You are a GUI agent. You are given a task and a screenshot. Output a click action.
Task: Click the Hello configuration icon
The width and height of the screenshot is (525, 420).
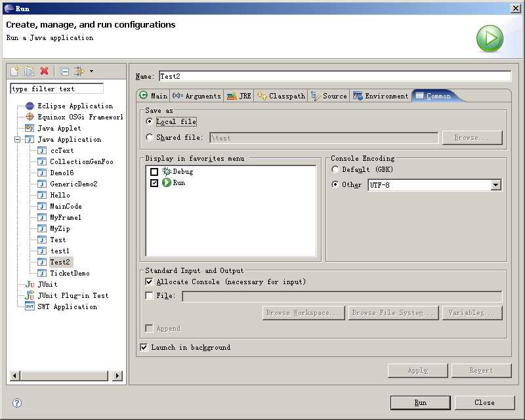coord(42,195)
